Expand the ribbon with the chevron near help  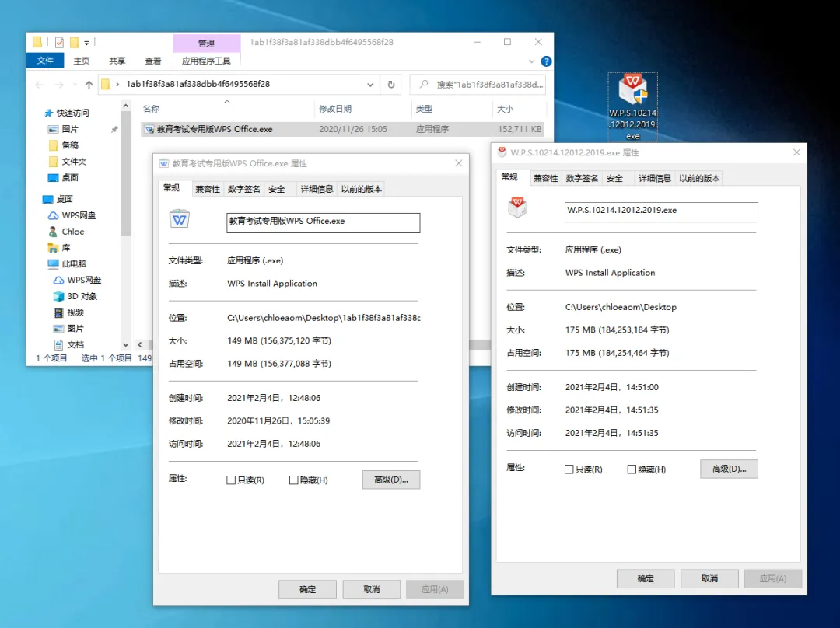point(531,61)
